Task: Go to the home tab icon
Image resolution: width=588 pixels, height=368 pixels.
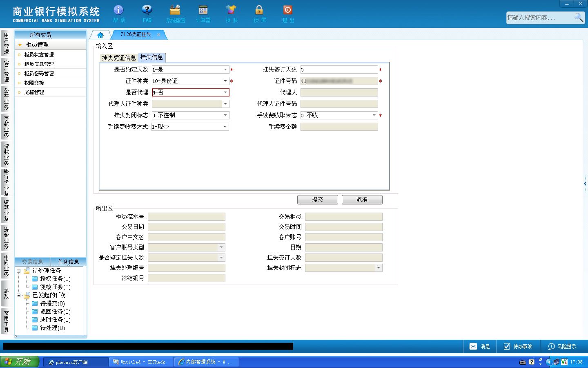Action: point(100,35)
